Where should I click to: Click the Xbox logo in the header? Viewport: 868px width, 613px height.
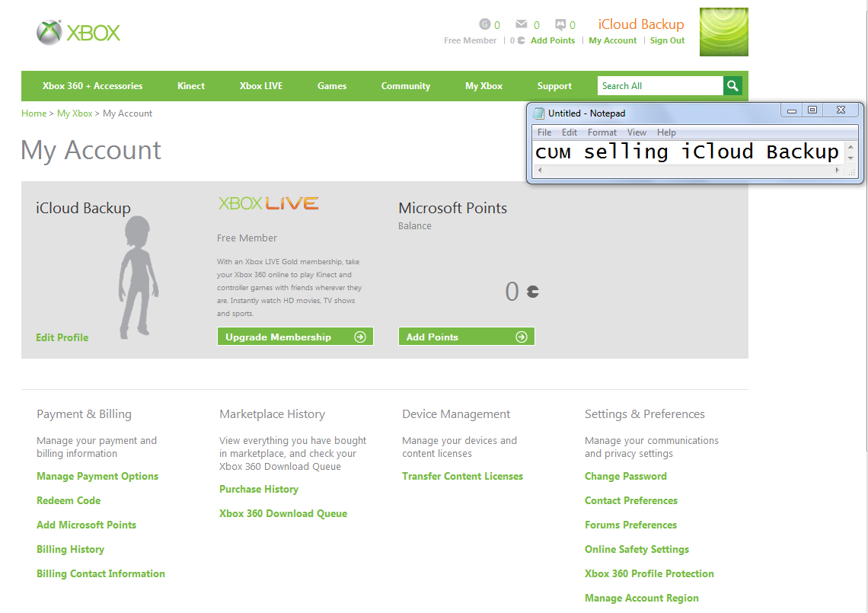(78, 33)
